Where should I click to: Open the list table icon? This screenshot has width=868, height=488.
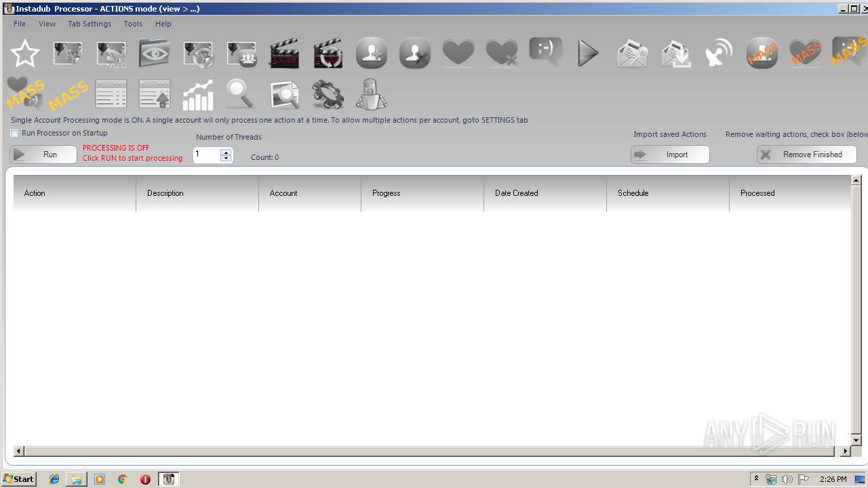click(x=111, y=94)
